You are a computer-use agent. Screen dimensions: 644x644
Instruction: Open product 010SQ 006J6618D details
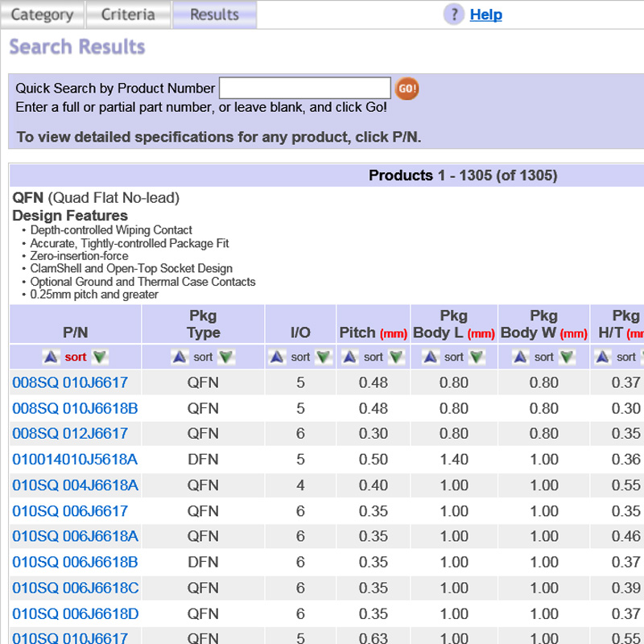click(75, 613)
